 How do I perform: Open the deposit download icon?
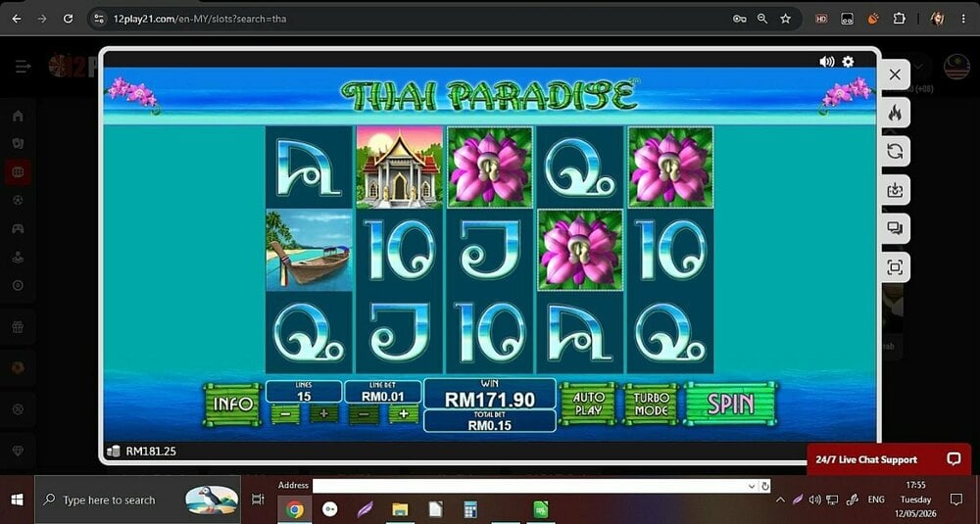[895, 190]
